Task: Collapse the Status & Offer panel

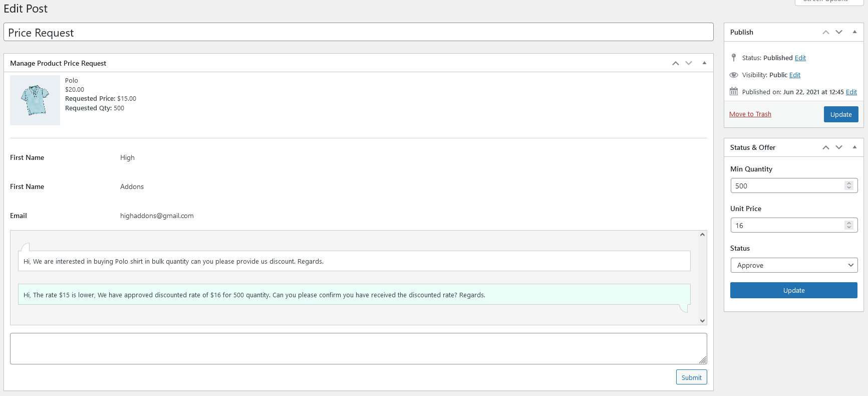Action: tap(854, 147)
